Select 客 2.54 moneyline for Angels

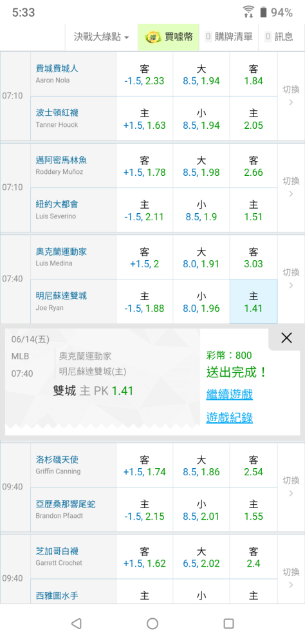254,466
